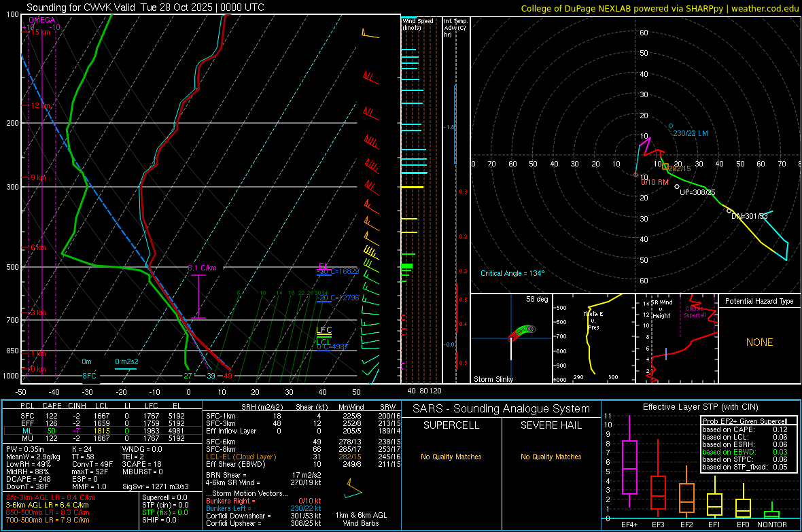The height and width of the screenshot is (532, 802).
Task: Click the PW = 0.35in value
Action: click(x=25, y=449)
